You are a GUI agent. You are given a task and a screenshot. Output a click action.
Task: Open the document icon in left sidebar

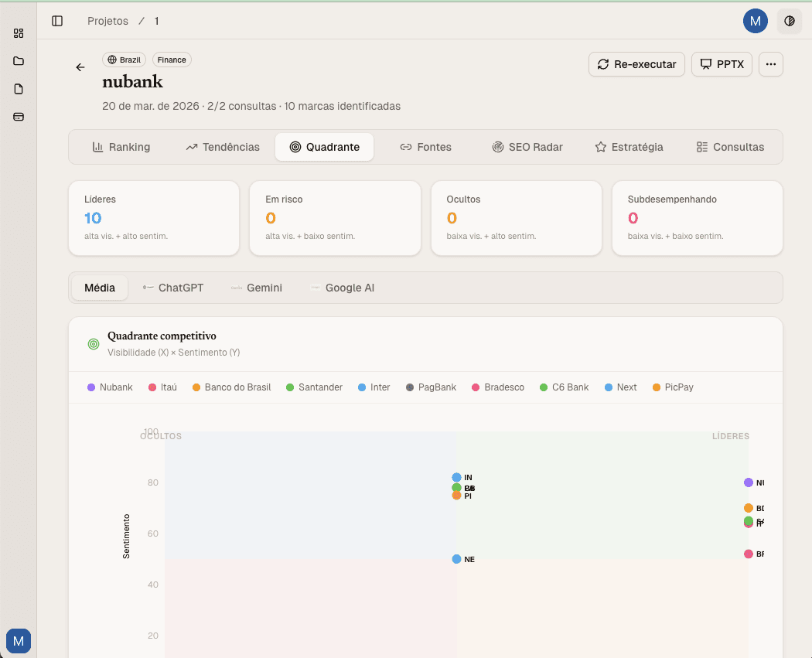point(19,89)
